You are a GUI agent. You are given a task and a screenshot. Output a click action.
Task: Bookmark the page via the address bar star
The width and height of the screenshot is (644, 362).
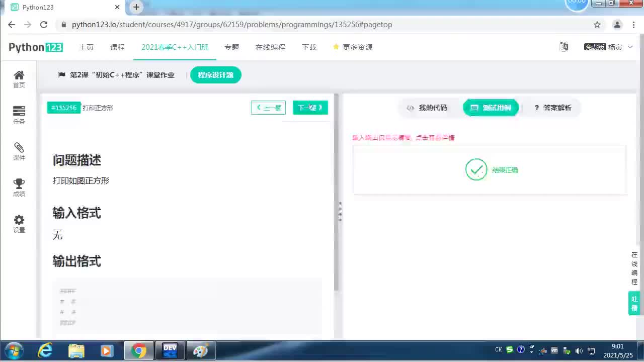click(x=597, y=24)
